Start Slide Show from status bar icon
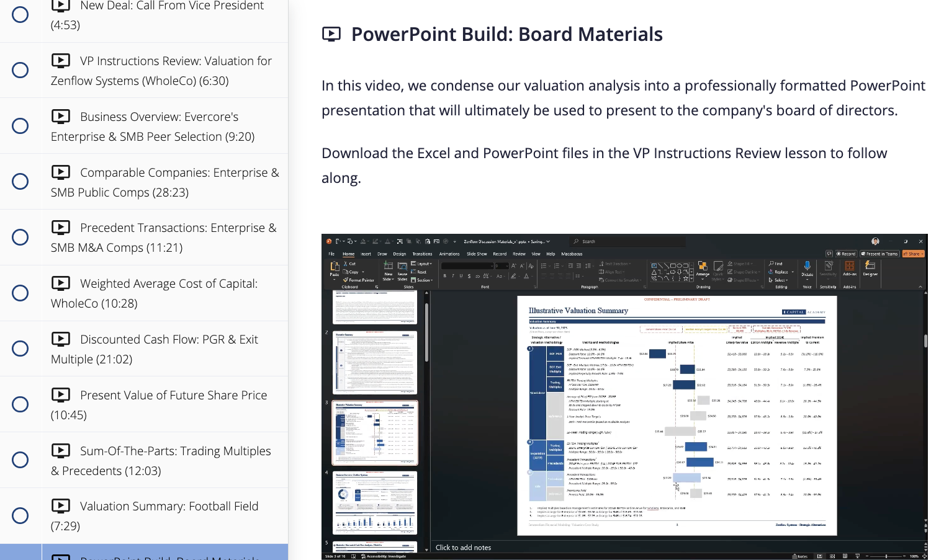 858,556
